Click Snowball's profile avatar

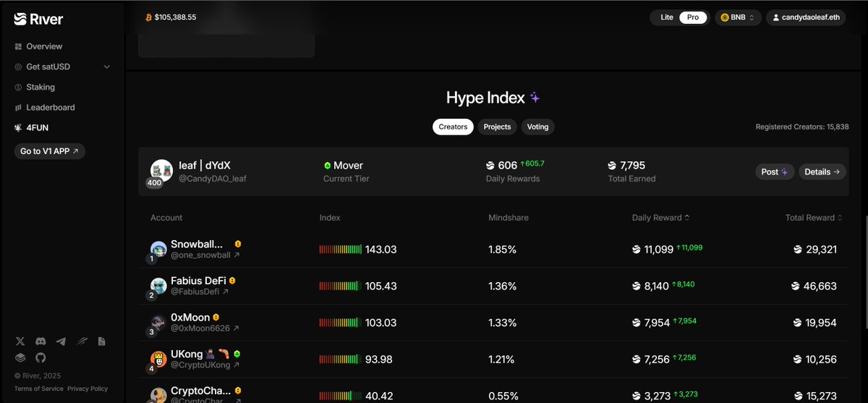click(x=158, y=250)
